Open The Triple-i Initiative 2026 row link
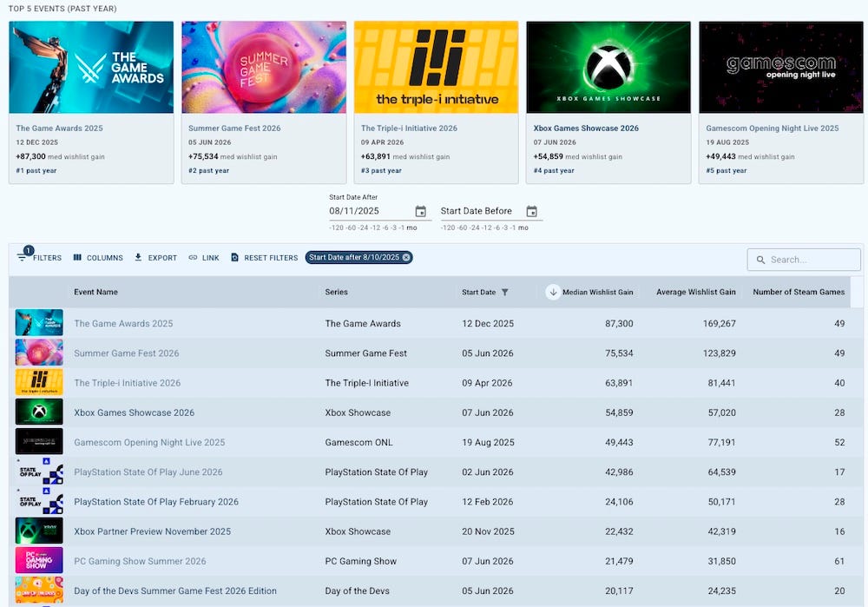Screen dimensions: 868x607 [128, 383]
